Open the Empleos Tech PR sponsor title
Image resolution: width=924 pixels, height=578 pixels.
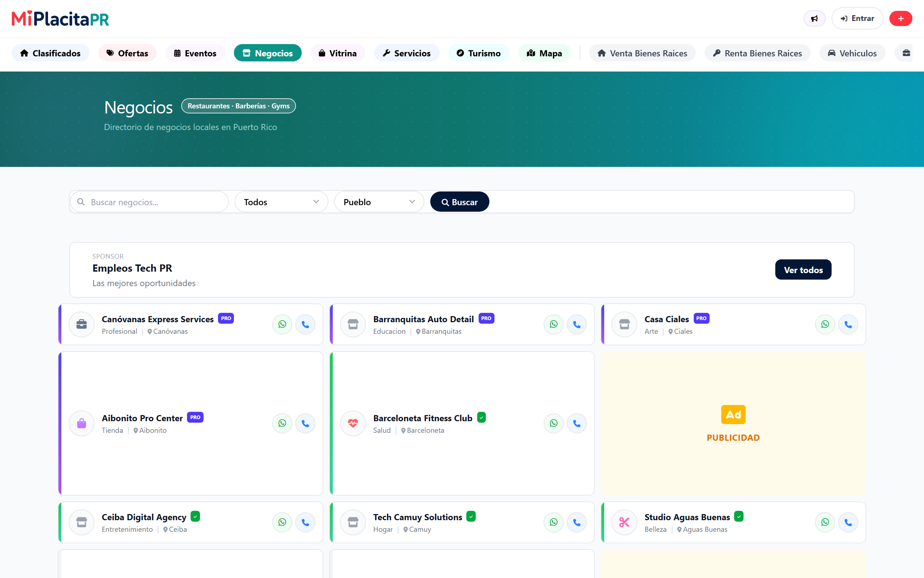[x=132, y=268]
